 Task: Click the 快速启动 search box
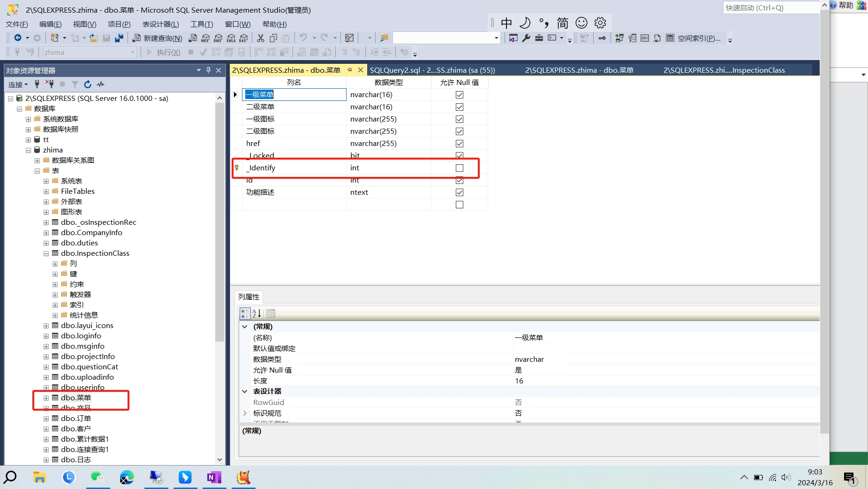coord(771,8)
